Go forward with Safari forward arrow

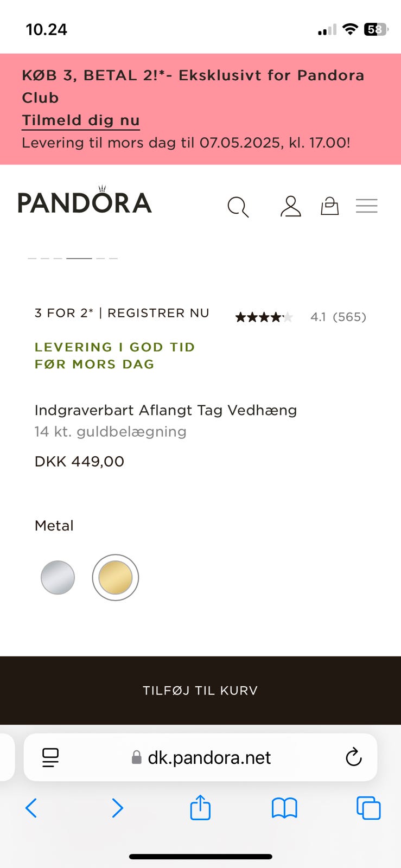117,808
